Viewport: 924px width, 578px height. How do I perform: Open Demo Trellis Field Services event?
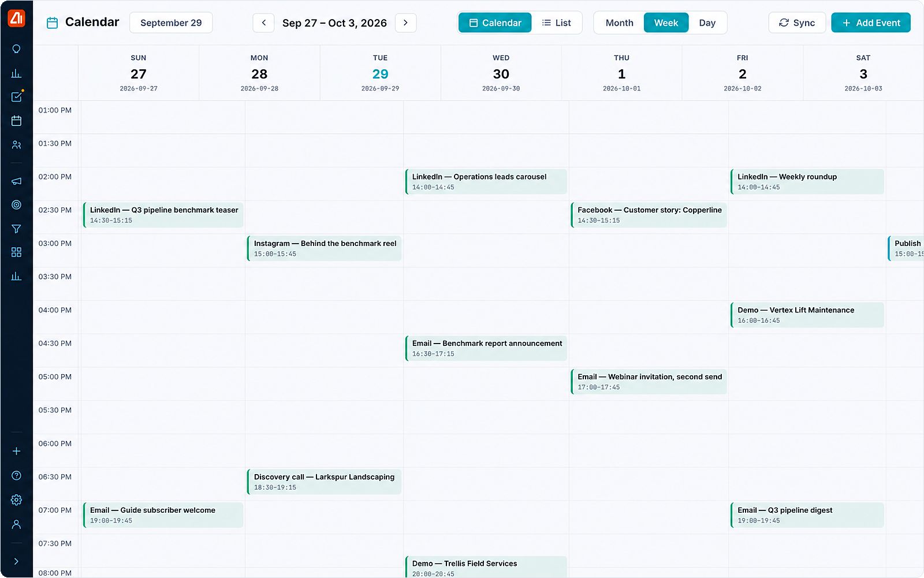coord(486,567)
